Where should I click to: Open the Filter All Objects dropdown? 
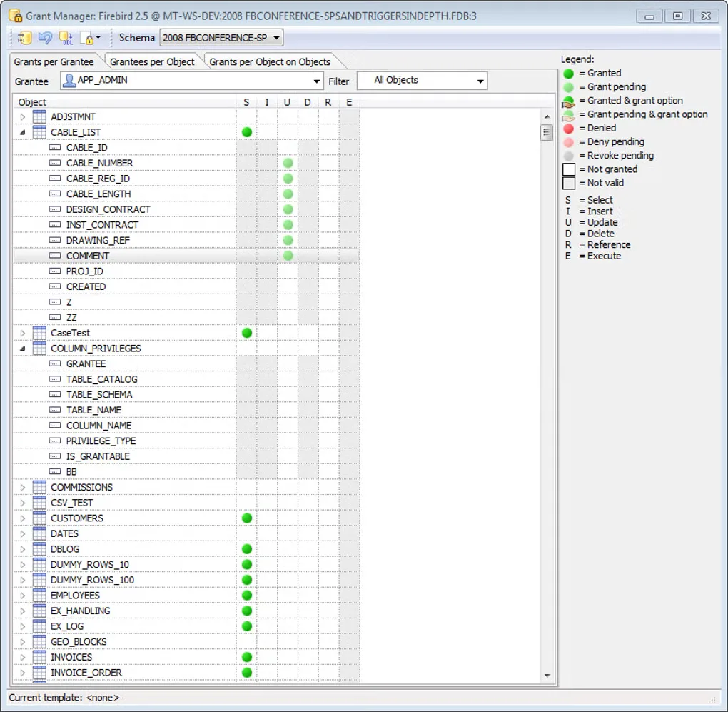(422, 81)
